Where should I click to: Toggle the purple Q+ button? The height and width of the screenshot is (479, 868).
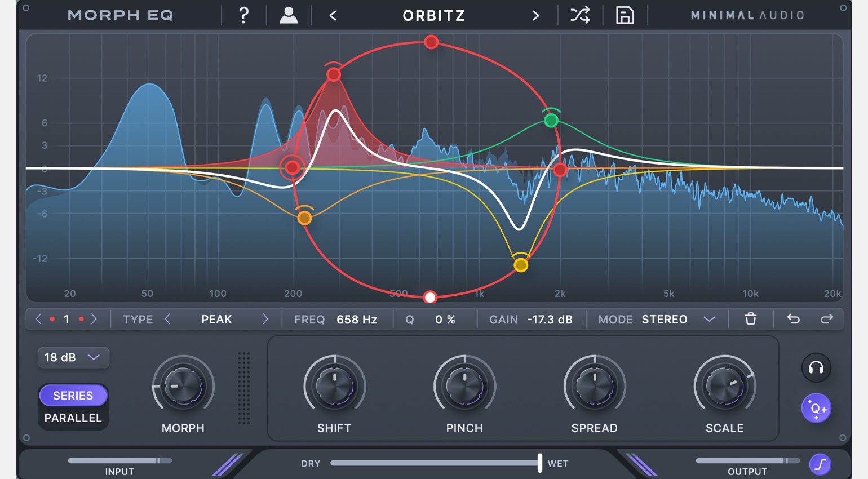[x=816, y=408]
